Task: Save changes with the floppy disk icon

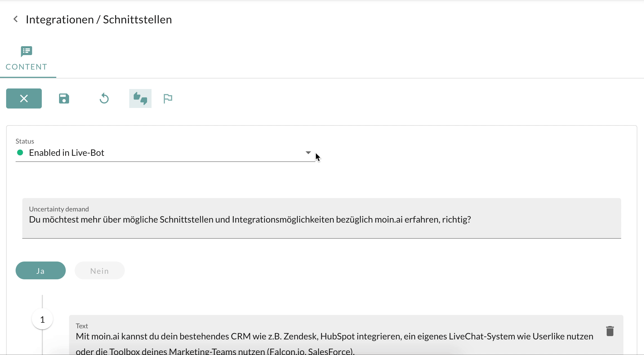Action: (x=64, y=98)
